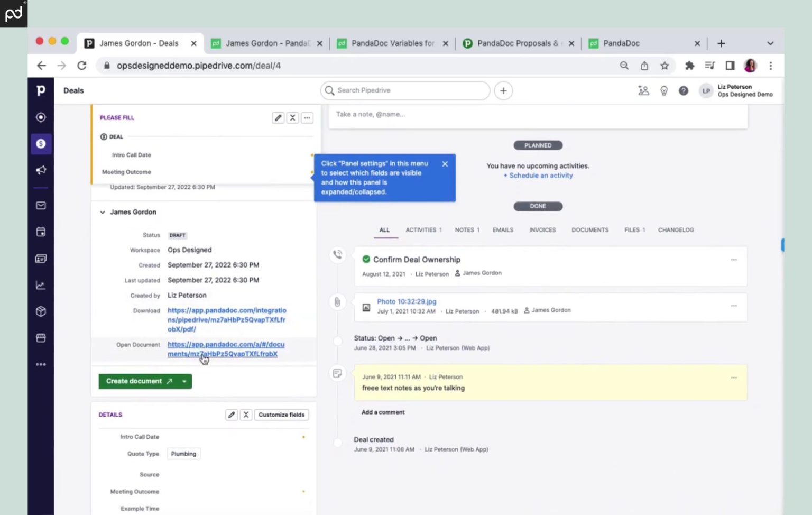Open the Create document dropdown arrow
812x515 pixels.
(184, 381)
